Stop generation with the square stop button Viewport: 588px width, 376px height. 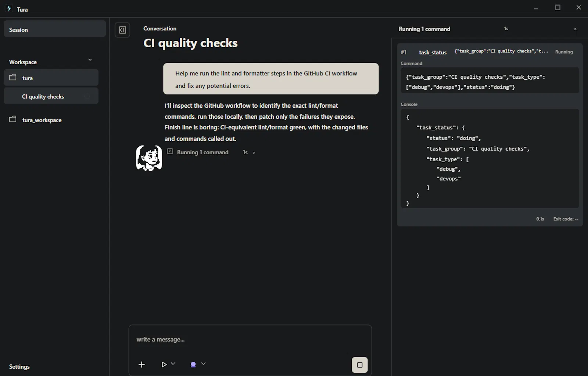[360, 365]
